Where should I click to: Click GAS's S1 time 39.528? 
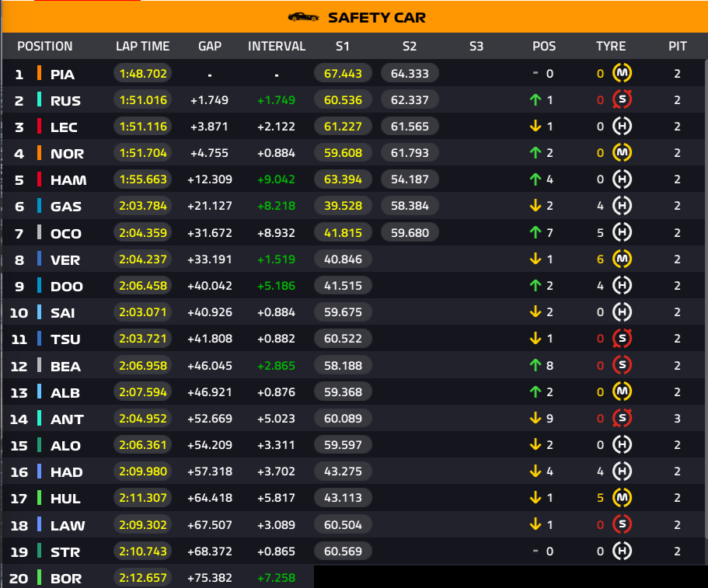(x=343, y=206)
